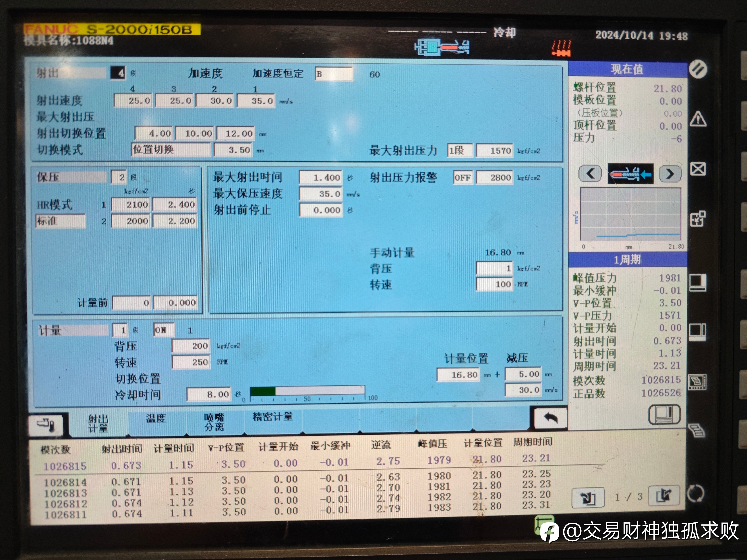
Task: Tap the screw injection graphic between chevrons
Action: [630, 174]
